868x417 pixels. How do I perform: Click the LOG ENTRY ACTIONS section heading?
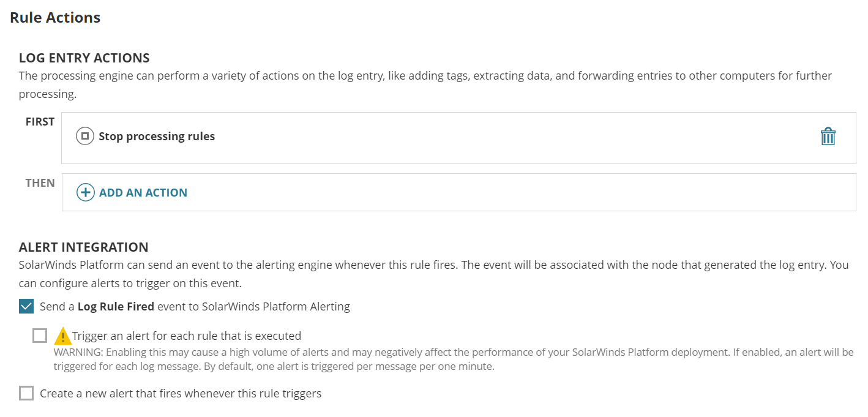84,58
